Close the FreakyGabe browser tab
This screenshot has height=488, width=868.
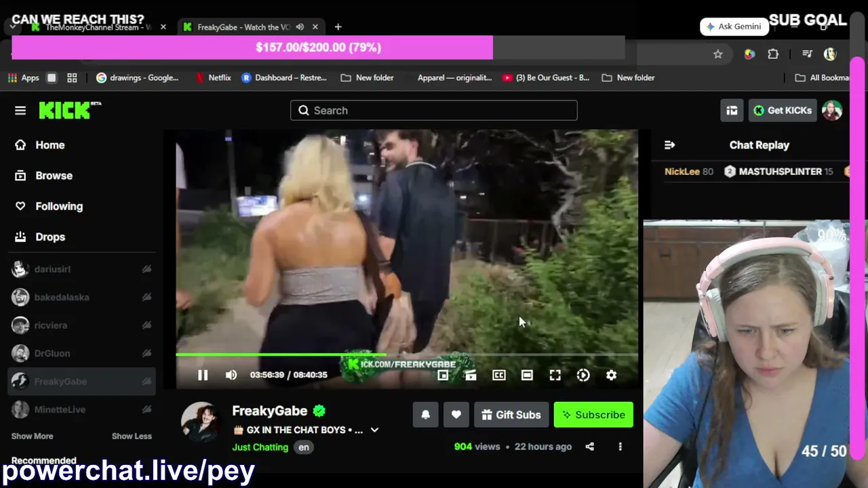coord(315,27)
